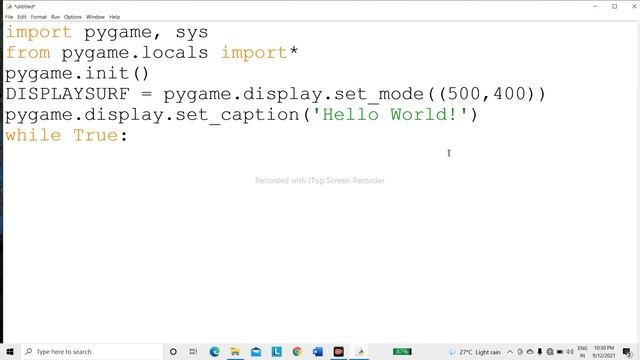640x360 pixels.
Task: Open File Explorer from taskbar
Action: coord(235,351)
